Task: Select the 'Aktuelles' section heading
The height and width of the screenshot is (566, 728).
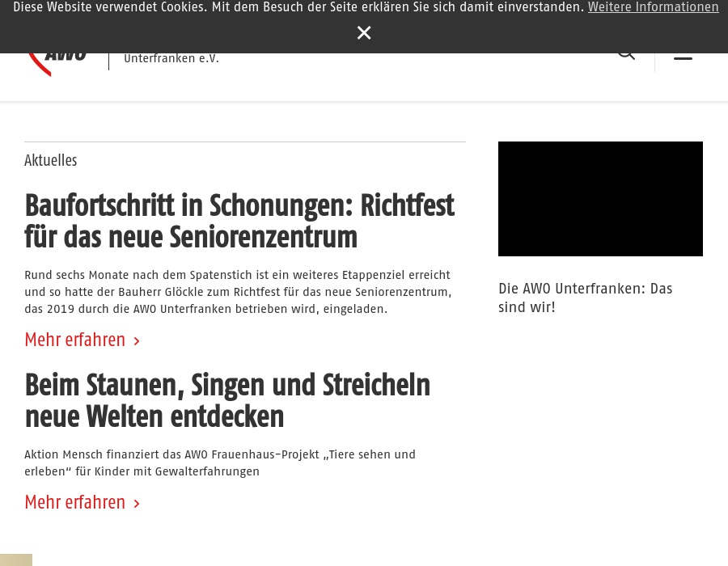Action: click(x=51, y=161)
